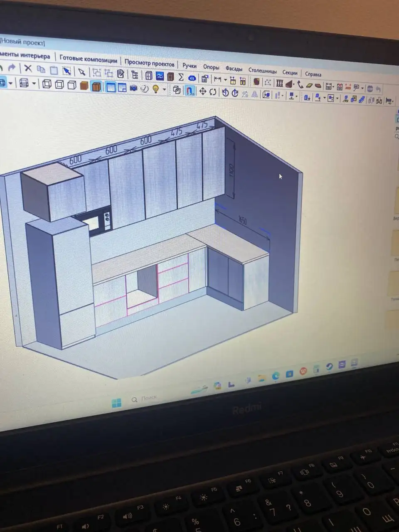This screenshot has width=399, height=532.
Task: Open the Столешницы menu
Action: pyautogui.click(x=262, y=71)
